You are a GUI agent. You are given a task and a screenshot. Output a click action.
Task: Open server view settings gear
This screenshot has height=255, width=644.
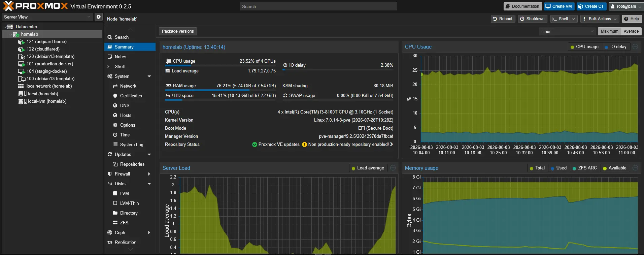point(99,17)
